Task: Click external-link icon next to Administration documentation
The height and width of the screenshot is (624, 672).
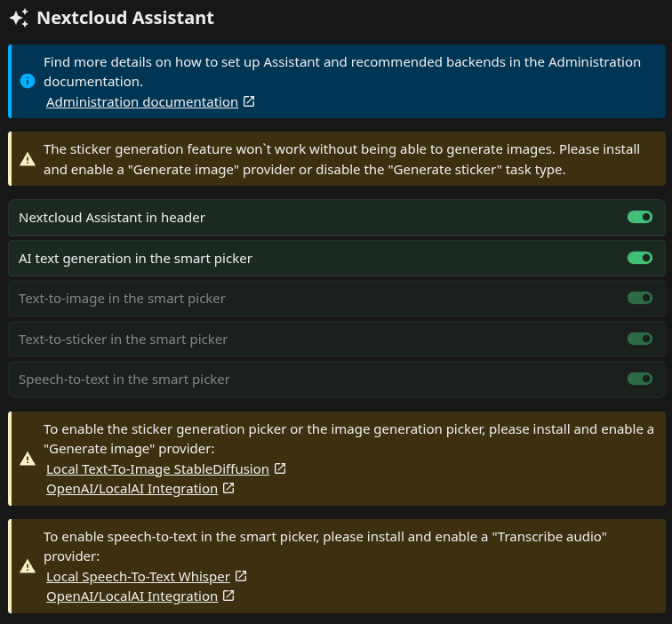Action: [x=249, y=101]
